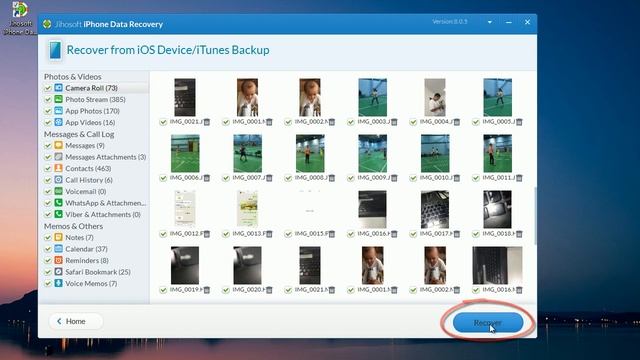Open the Messages Attachments (3) category

pos(106,157)
